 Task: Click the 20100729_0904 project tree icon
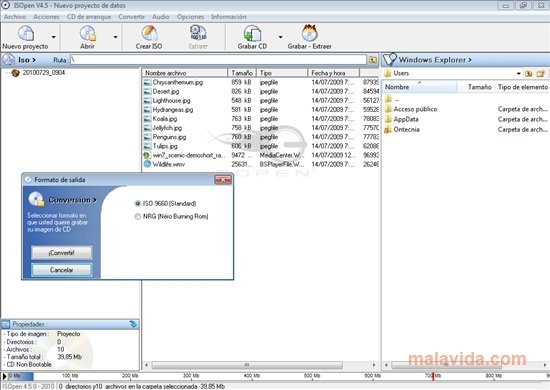[x=15, y=73]
